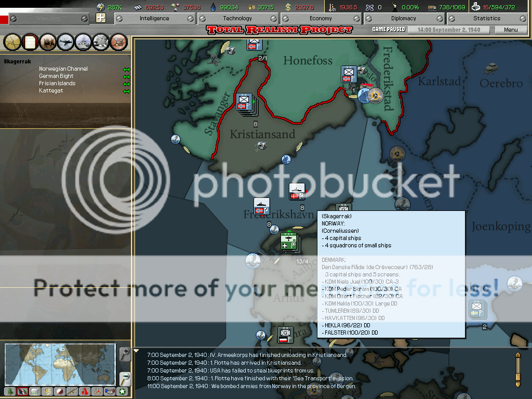The width and height of the screenshot is (532, 399).
Task: Expand the message log with triangle
Action: [x=137, y=351]
